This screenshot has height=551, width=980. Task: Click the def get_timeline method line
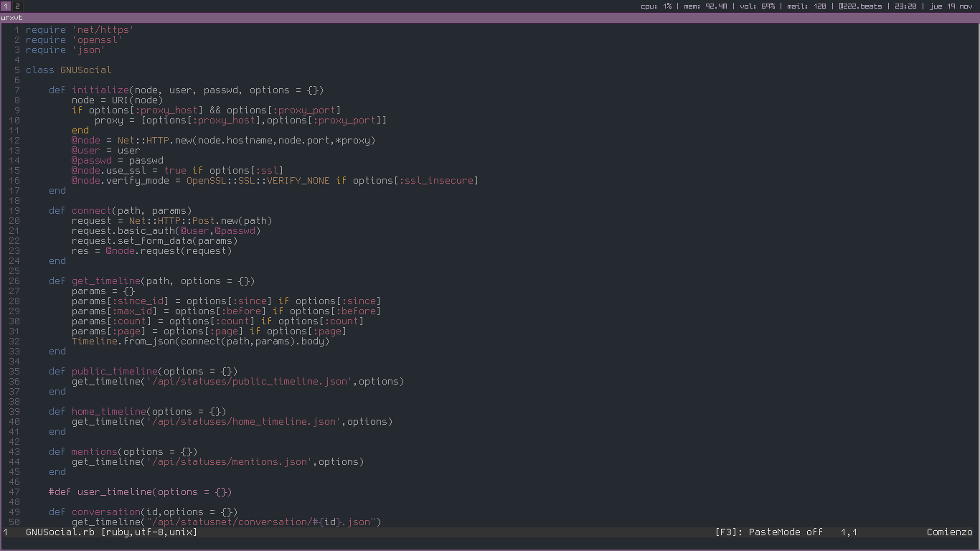click(x=151, y=281)
